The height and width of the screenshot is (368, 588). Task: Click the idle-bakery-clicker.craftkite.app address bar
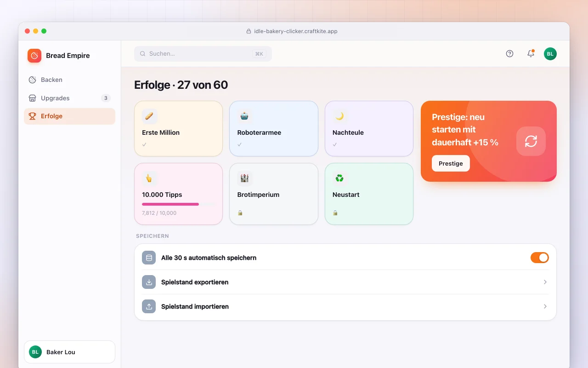(x=292, y=31)
